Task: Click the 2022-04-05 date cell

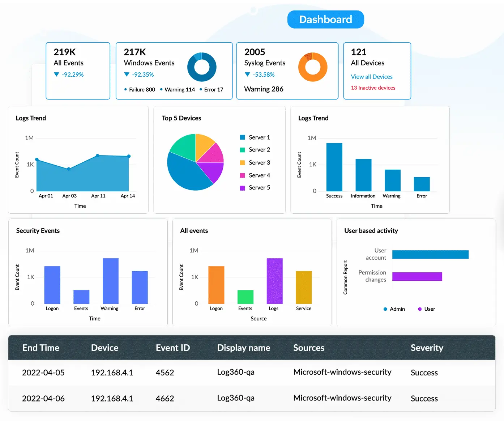Action: click(43, 373)
